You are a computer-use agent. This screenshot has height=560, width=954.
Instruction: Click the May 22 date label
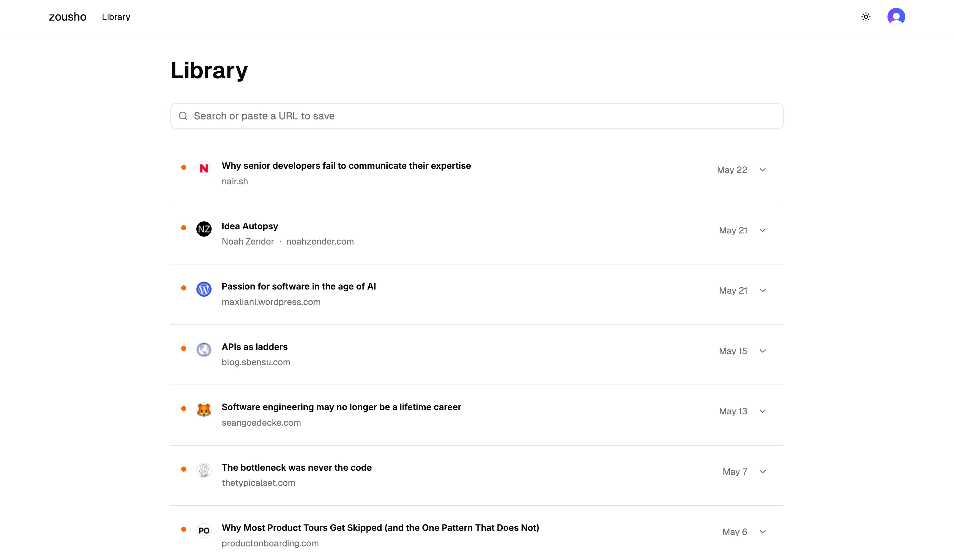click(x=732, y=170)
